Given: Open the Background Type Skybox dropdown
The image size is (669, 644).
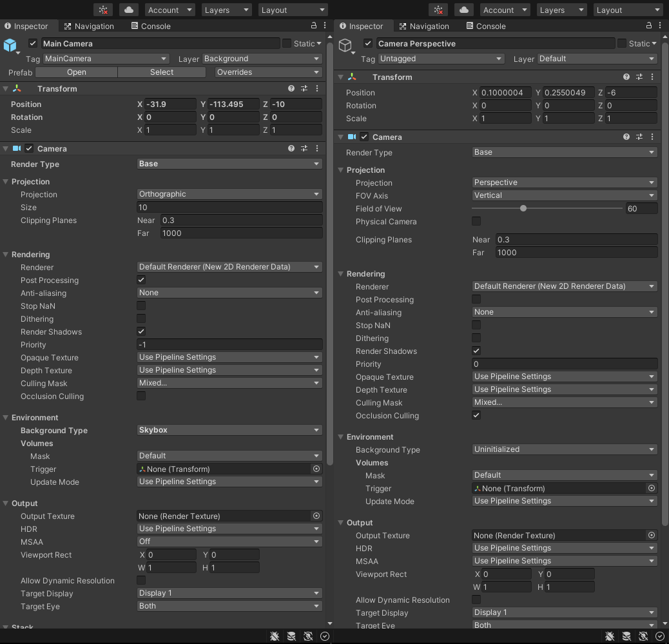Looking at the screenshot, I should [229, 430].
